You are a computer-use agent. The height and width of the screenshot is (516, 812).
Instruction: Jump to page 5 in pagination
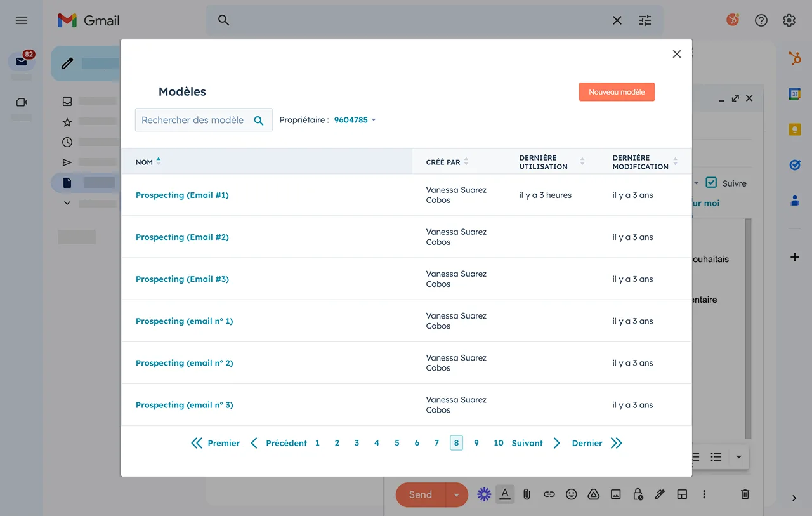click(397, 443)
